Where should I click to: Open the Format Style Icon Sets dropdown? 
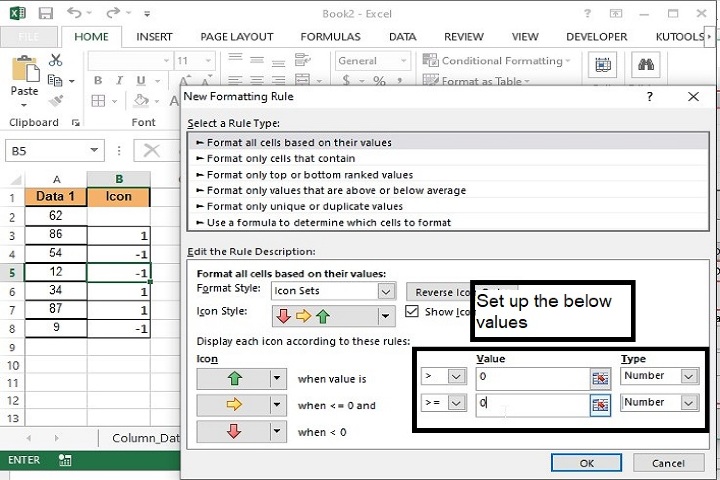click(386, 291)
